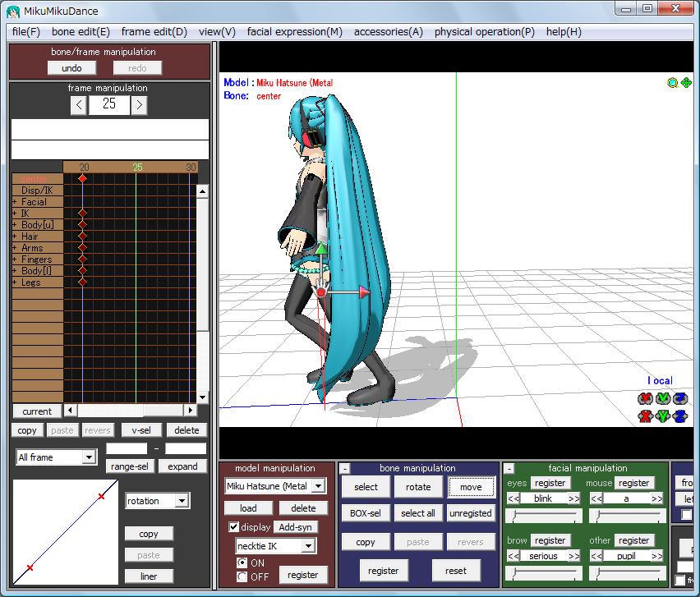The height and width of the screenshot is (597, 700).
Task: Open the view(V) menu
Action: click(217, 32)
